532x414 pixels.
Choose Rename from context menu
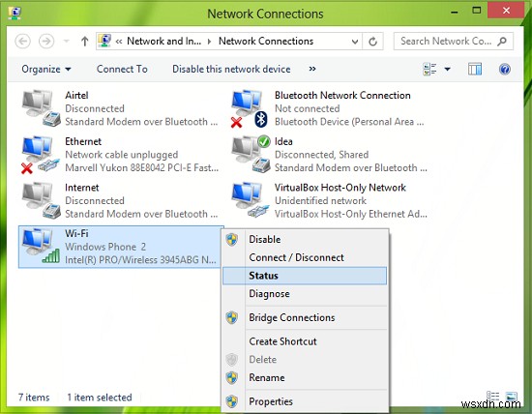pos(305,377)
